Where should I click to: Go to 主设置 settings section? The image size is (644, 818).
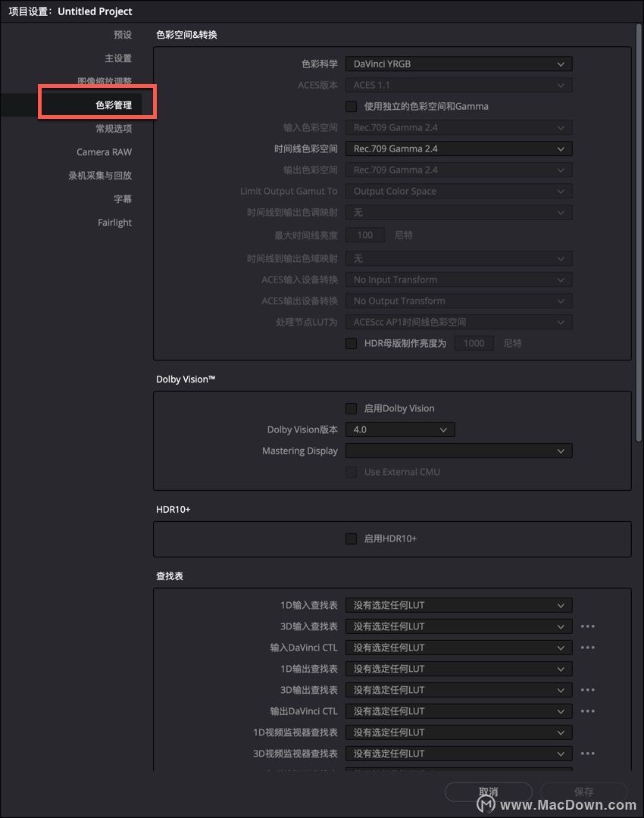pyautogui.click(x=118, y=58)
